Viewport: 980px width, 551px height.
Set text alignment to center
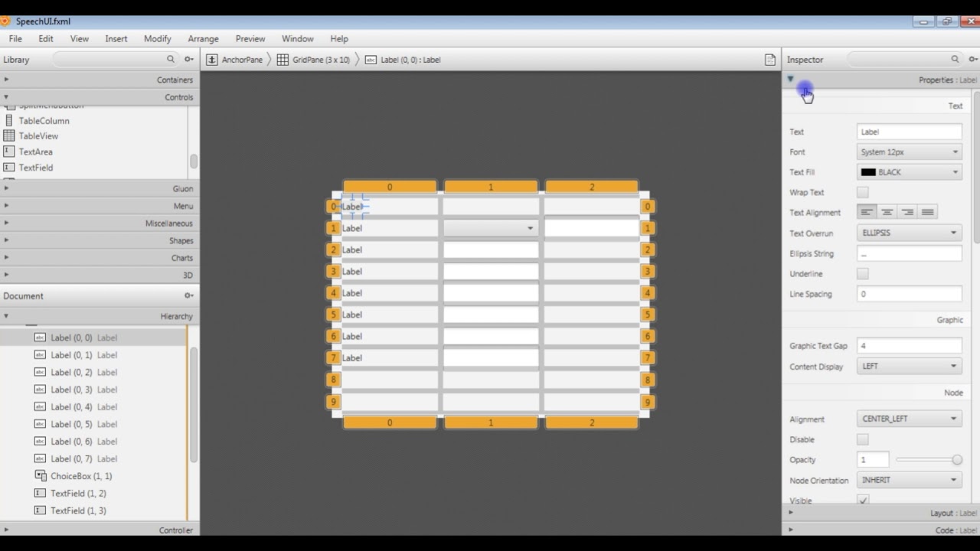(x=887, y=212)
